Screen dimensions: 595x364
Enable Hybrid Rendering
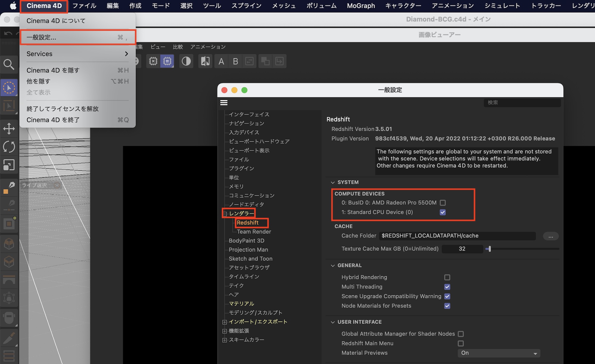(x=447, y=277)
